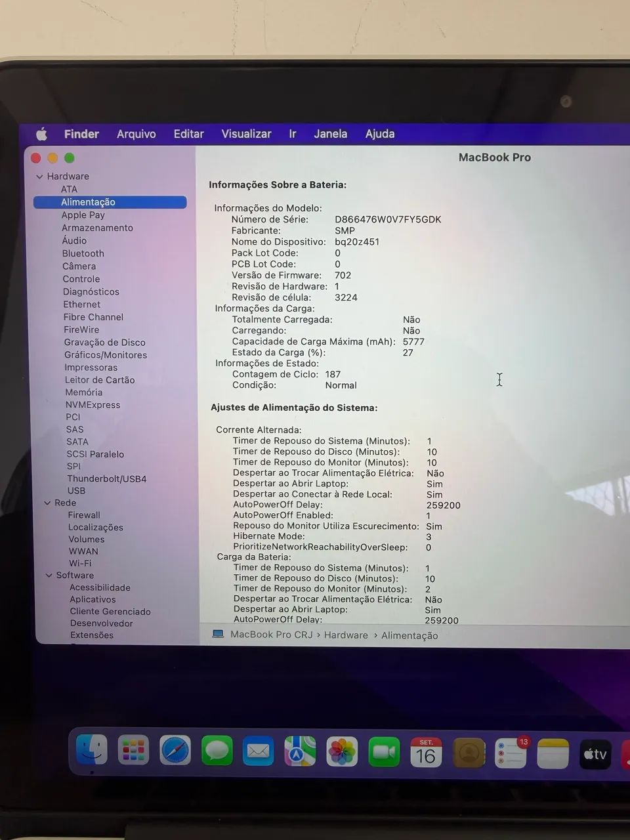
Task: Select Ethernet in the sidebar
Action: 81,304
